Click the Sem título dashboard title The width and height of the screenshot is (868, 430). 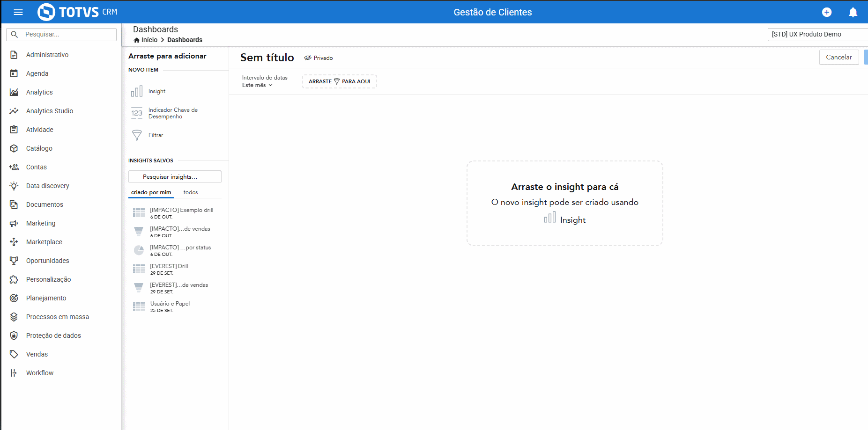coord(267,58)
